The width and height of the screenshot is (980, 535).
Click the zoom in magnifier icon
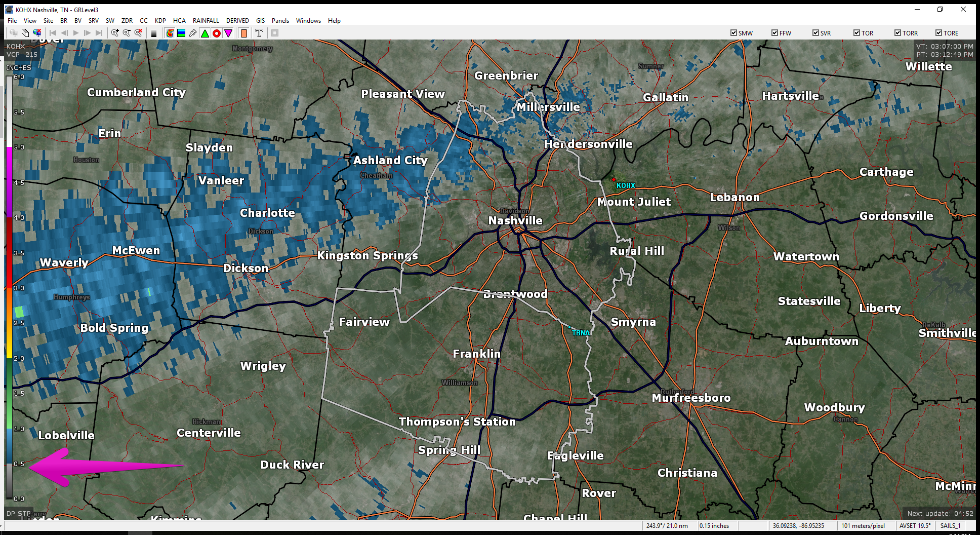[x=115, y=33]
